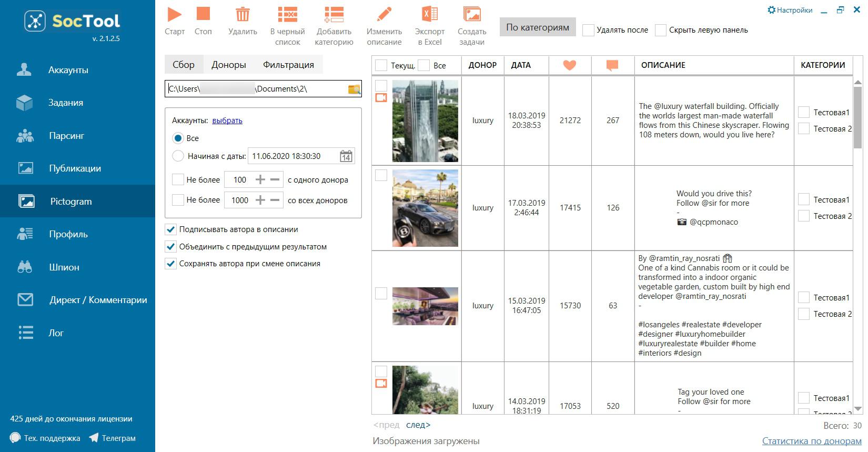
Task: Open Задания in the sidebar
Action: tap(77, 103)
